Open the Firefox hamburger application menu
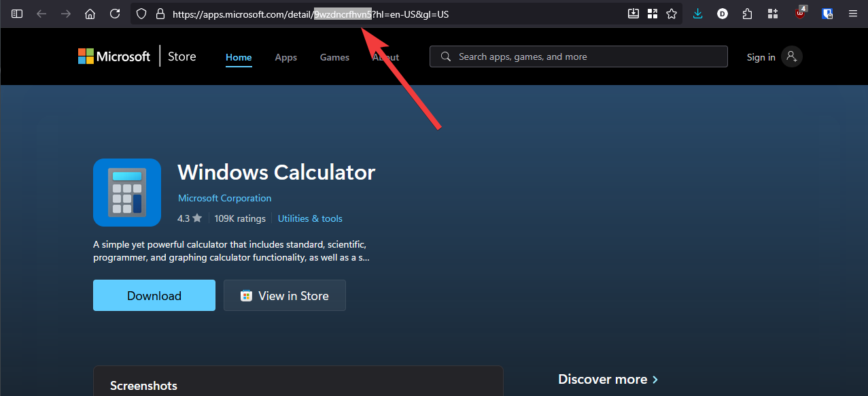This screenshot has width=868, height=396. [853, 14]
